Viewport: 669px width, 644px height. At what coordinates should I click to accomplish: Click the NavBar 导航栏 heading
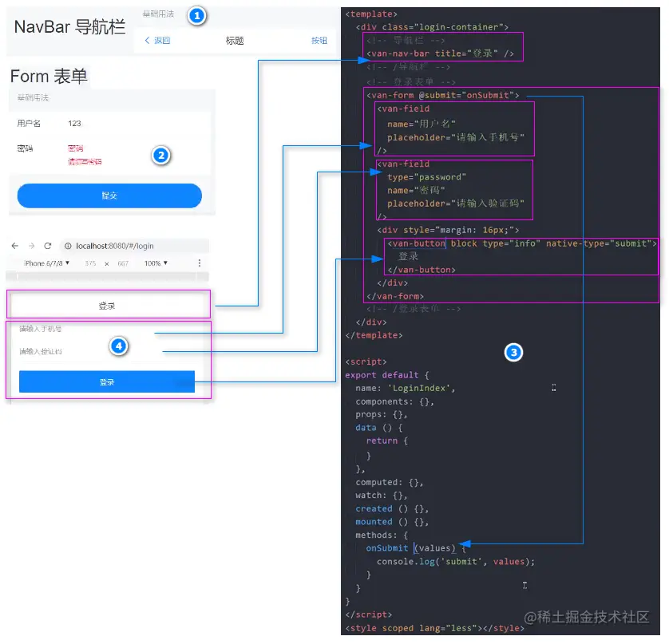click(69, 26)
